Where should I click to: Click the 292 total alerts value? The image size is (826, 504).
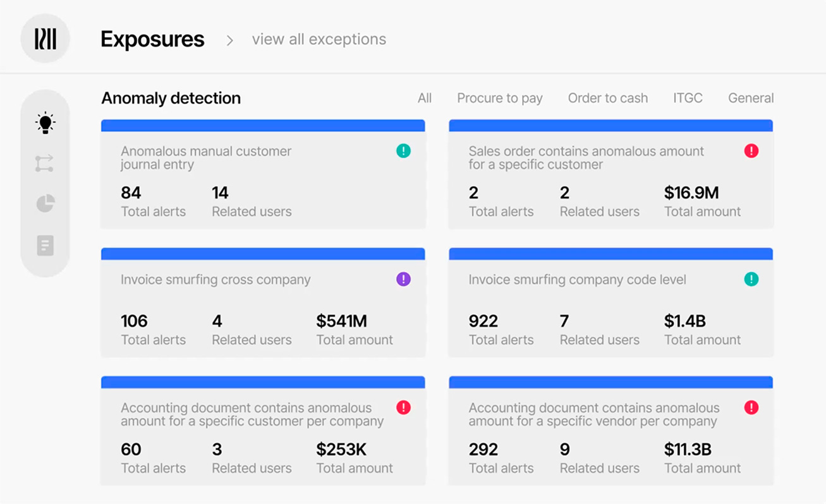pyautogui.click(x=483, y=449)
